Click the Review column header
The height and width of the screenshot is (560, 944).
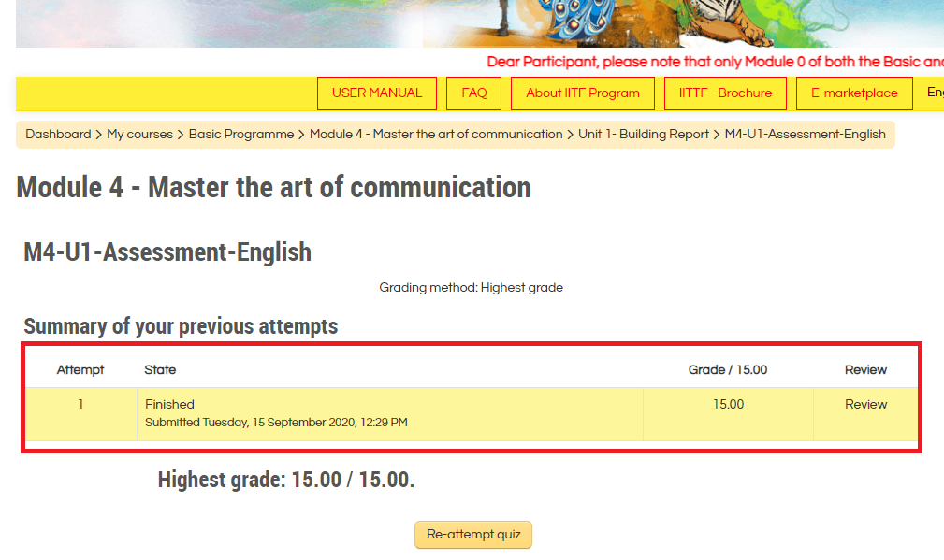click(865, 370)
